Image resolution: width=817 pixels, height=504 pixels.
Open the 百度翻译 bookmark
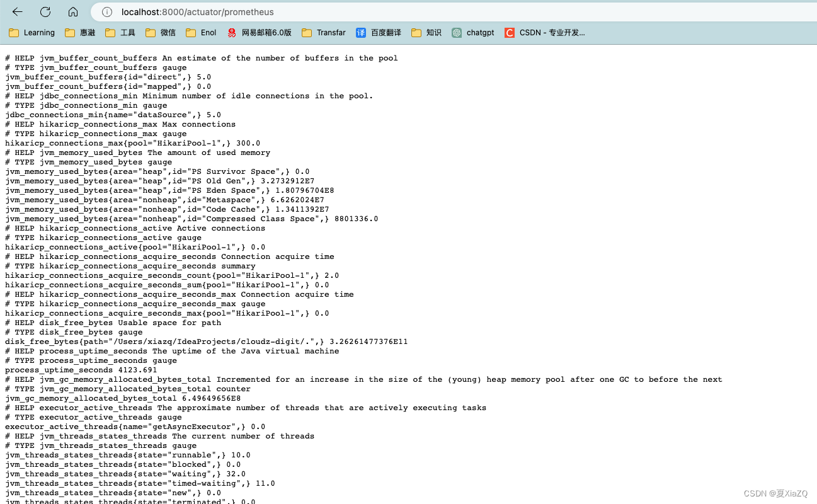point(379,33)
